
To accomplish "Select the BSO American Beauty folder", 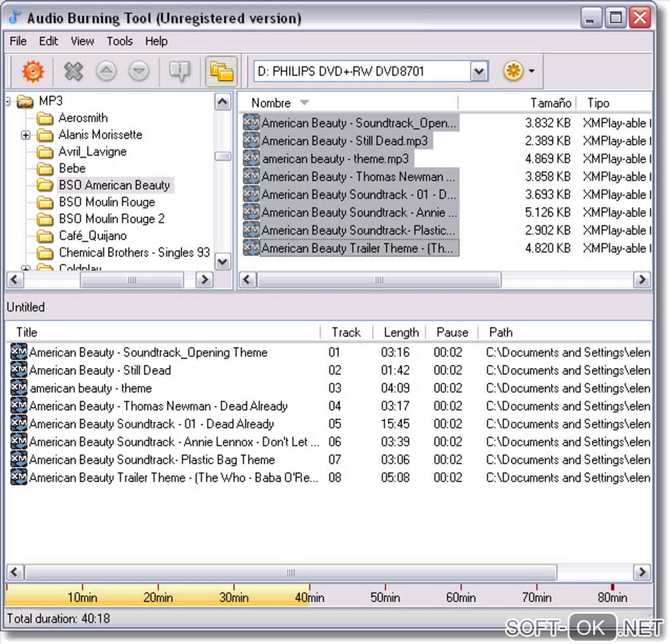I will pos(114,185).
